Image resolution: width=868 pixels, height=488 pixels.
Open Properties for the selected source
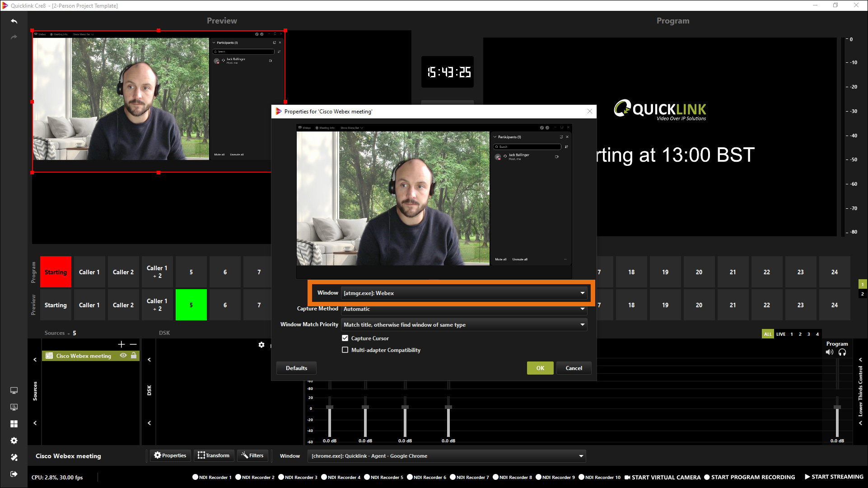(170, 455)
